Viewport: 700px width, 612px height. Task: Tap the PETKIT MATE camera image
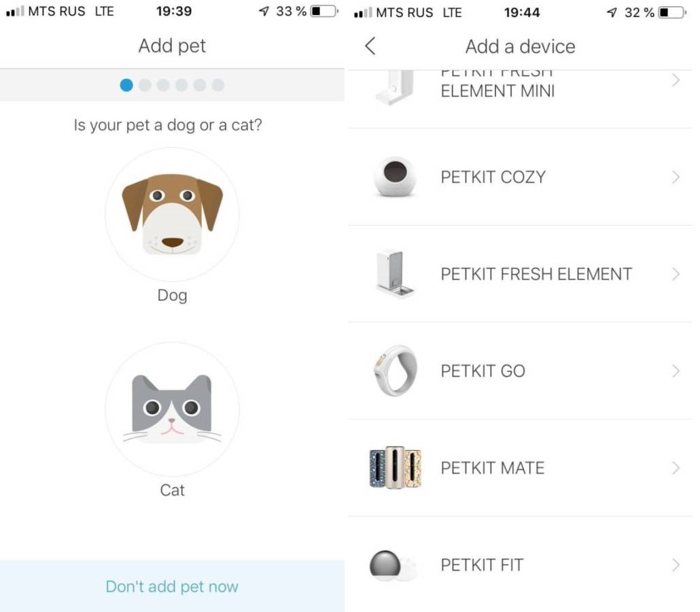coord(395,468)
